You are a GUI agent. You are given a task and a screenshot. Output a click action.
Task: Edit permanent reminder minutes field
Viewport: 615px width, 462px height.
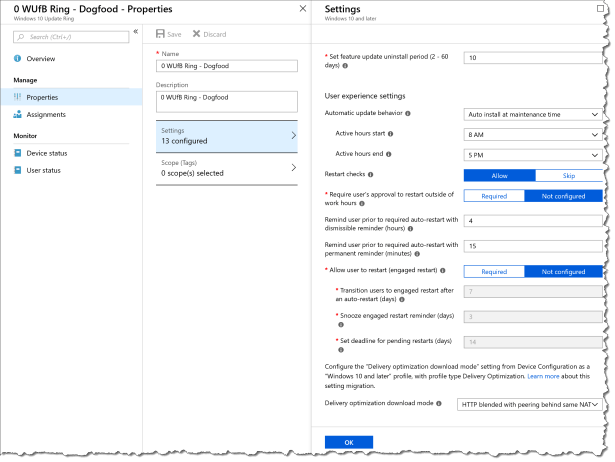[533, 246]
